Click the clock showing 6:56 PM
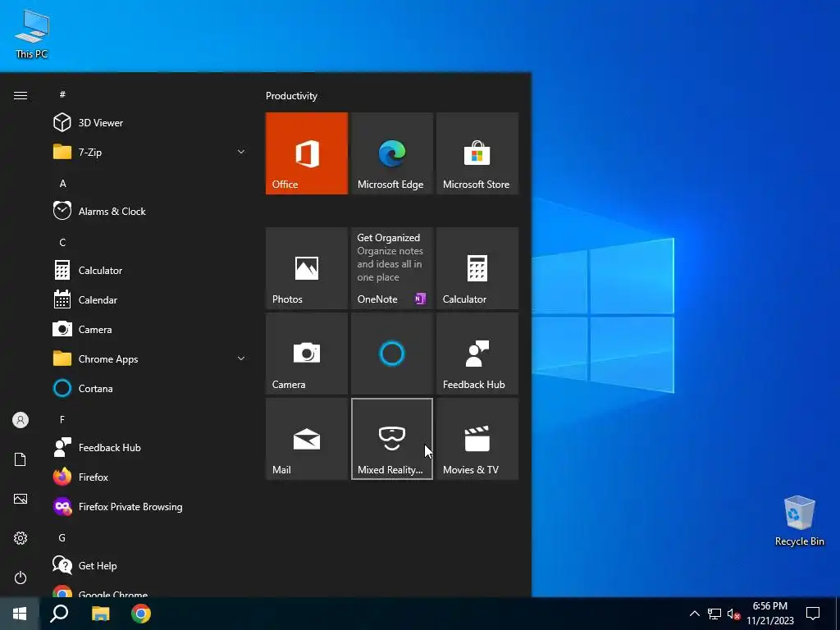 pyautogui.click(x=769, y=614)
